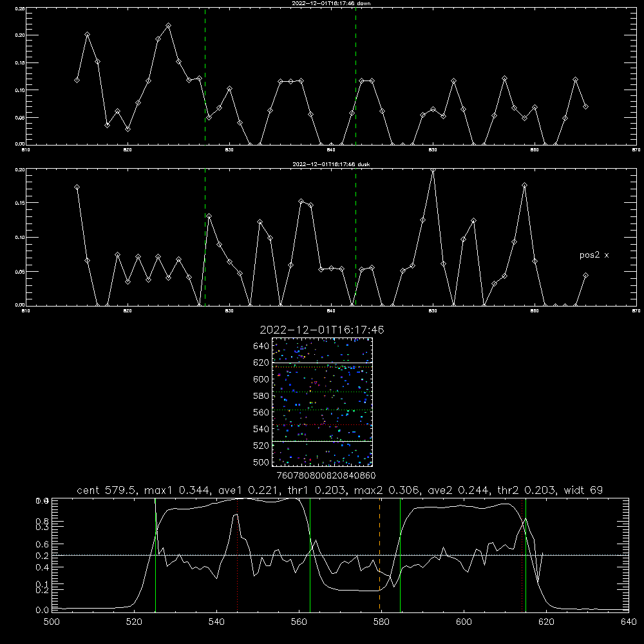
Task: Click the 'pos2 x' label in dusk plot
Action: tap(594, 256)
